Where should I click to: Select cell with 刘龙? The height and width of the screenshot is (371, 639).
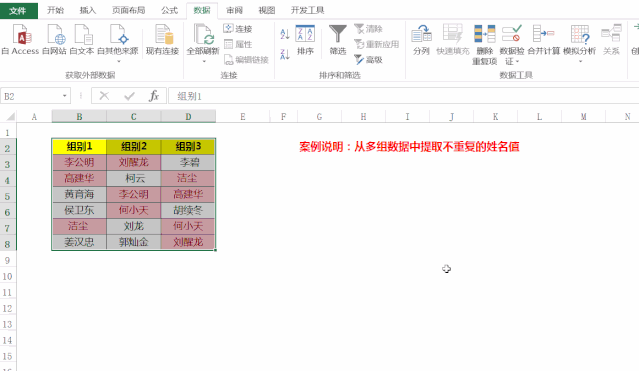[x=134, y=226]
